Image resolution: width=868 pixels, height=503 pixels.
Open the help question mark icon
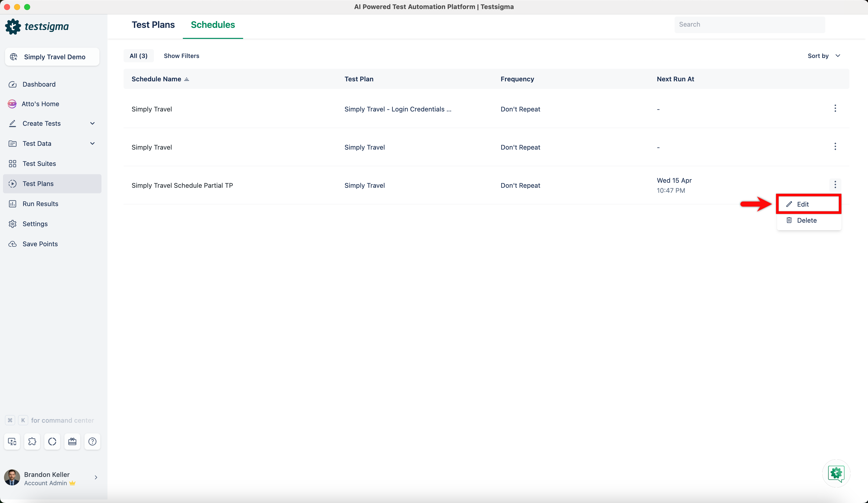tap(92, 441)
